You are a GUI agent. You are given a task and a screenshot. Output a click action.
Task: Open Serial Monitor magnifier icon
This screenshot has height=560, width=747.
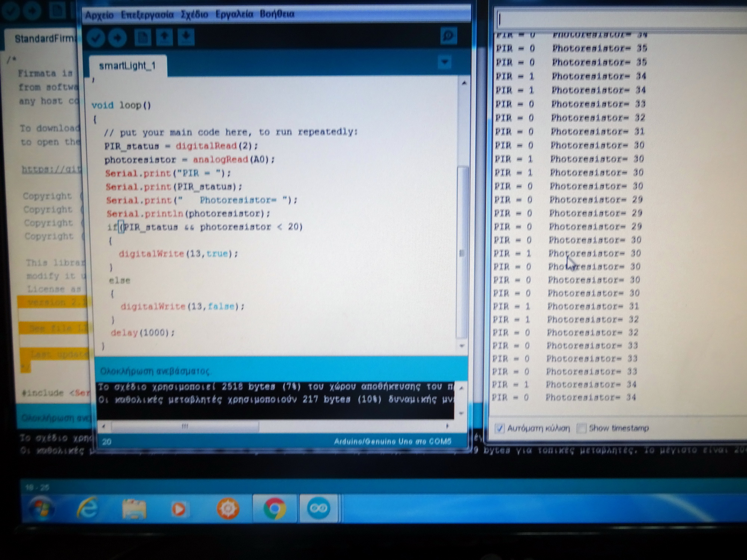coord(448,36)
